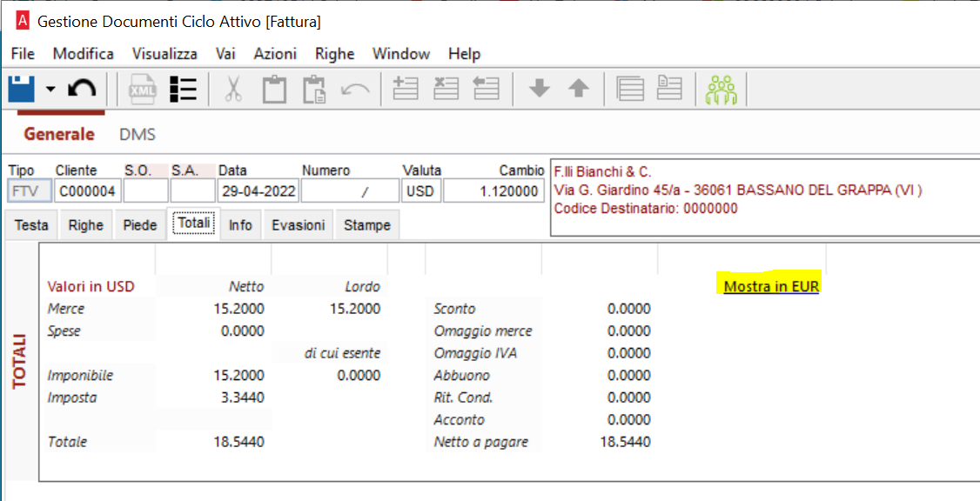Screen dimensions: 980x501
Task: Click the document detail icon beside the people icon
Action: coord(669,90)
